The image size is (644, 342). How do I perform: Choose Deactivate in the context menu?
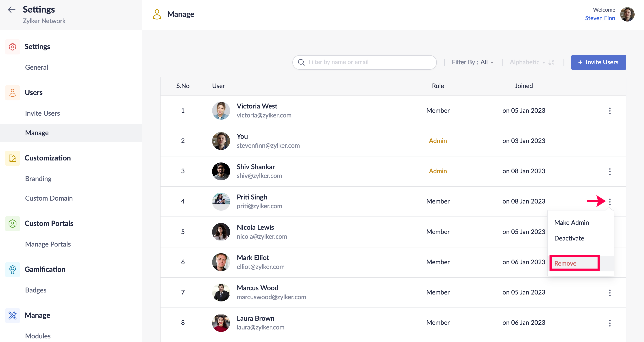(569, 238)
